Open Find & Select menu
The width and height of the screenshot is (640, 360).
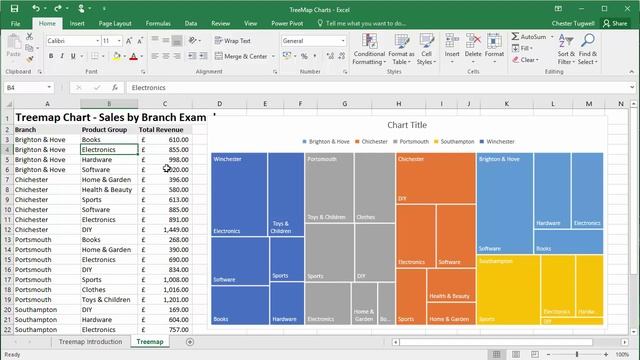[588, 49]
